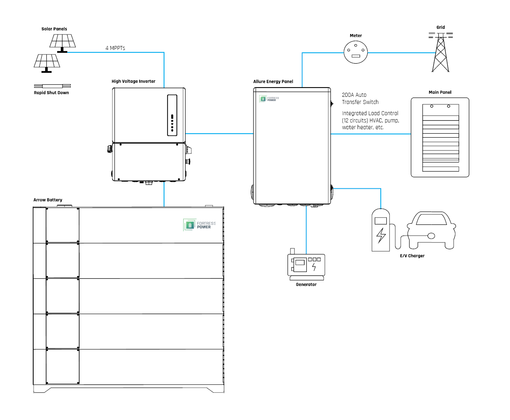Select the top battery module's left cover plate

coord(62,225)
